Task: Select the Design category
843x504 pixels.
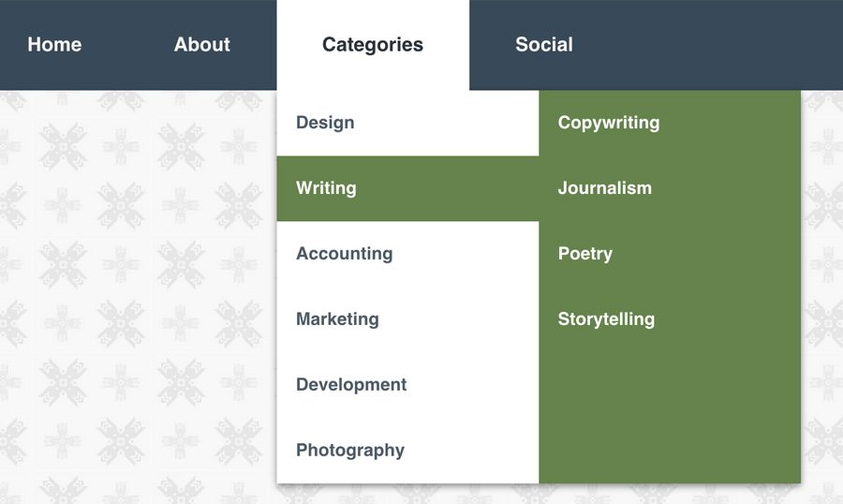Action: tap(325, 123)
